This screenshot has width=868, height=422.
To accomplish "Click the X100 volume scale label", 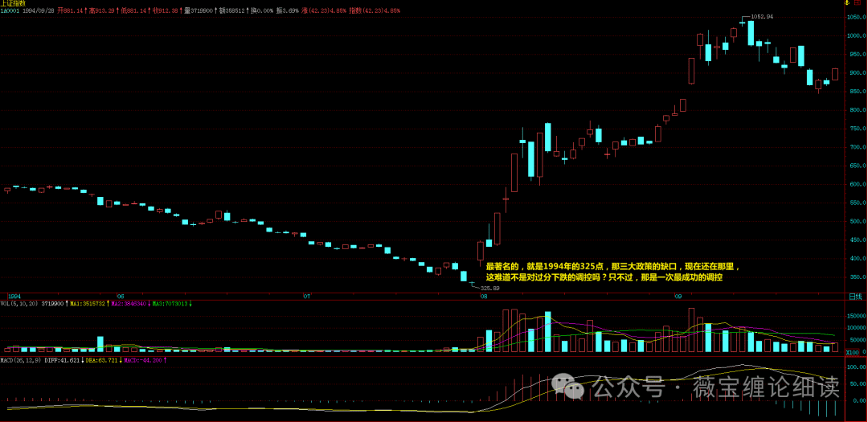I will click(x=854, y=352).
